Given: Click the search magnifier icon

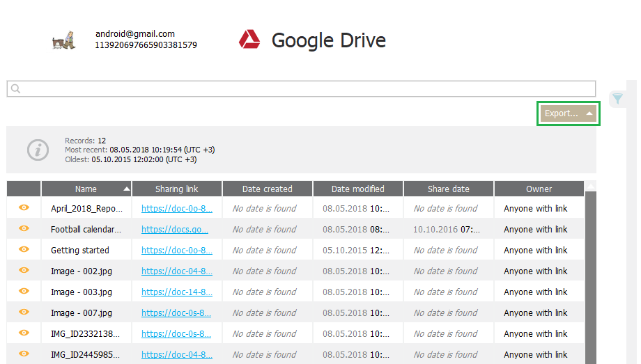Looking at the screenshot, I should click(x=15, y=89).
